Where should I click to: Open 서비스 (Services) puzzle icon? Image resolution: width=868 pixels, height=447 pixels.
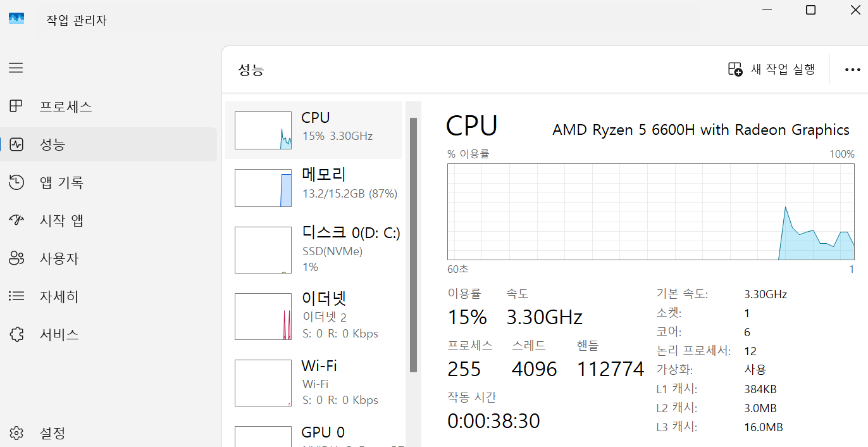click(x=16, y=334)
